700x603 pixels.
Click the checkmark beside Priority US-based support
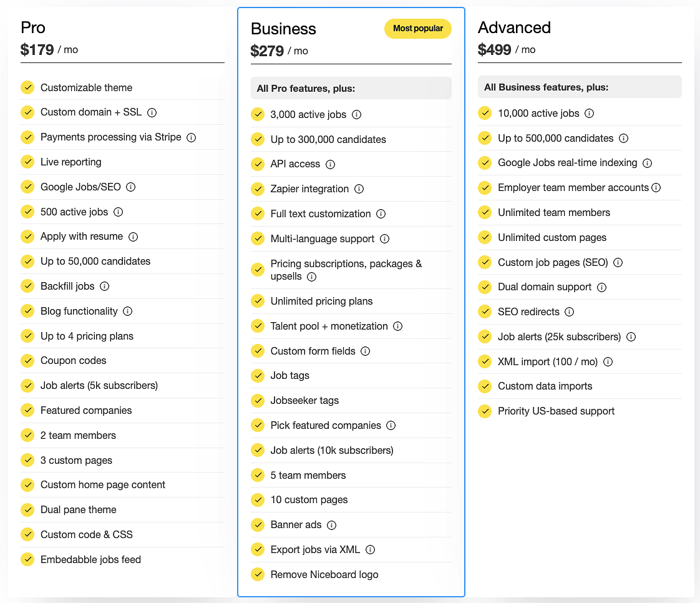pos(485,411)
